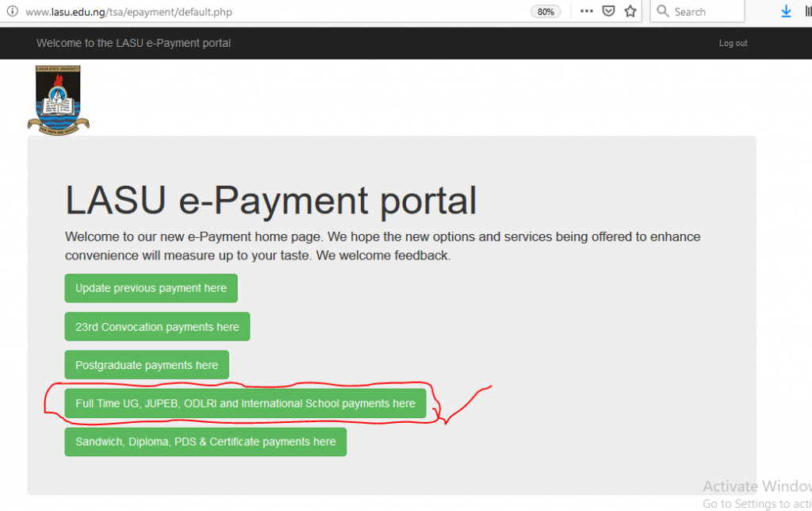Click the LASU university crest logo

[x=58, y=100]
